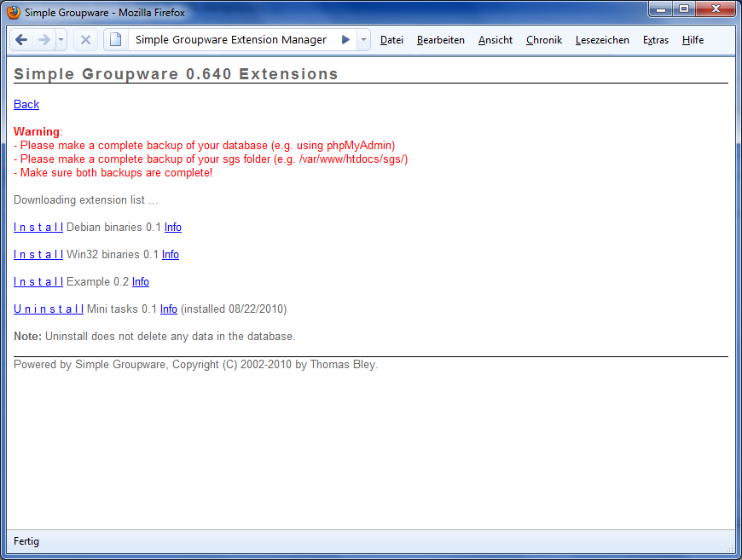Click the Go play arrow in the address bar
Viewport: 742px width, 560px height.
[x=346, y=40]
